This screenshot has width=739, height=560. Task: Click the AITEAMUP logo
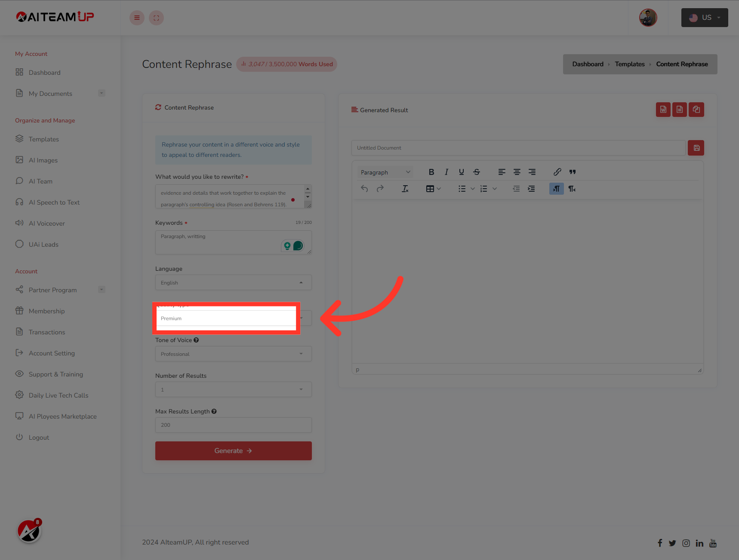(55, 17)
